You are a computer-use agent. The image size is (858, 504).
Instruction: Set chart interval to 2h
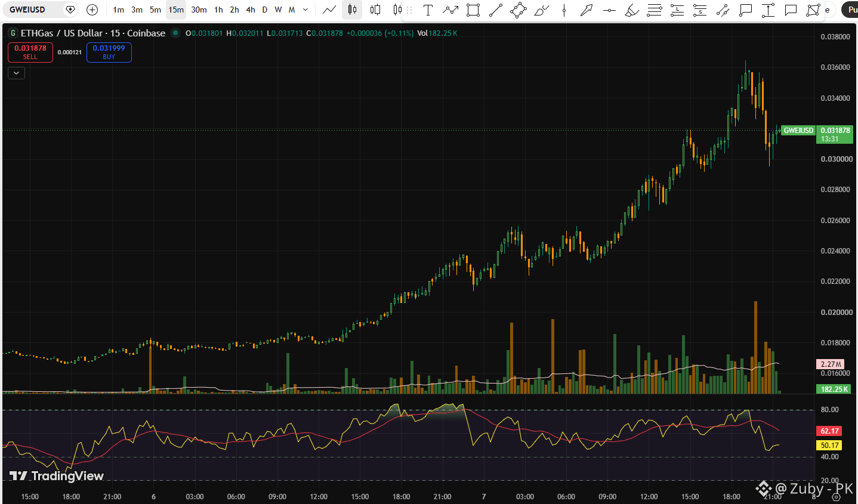(234, 10)
